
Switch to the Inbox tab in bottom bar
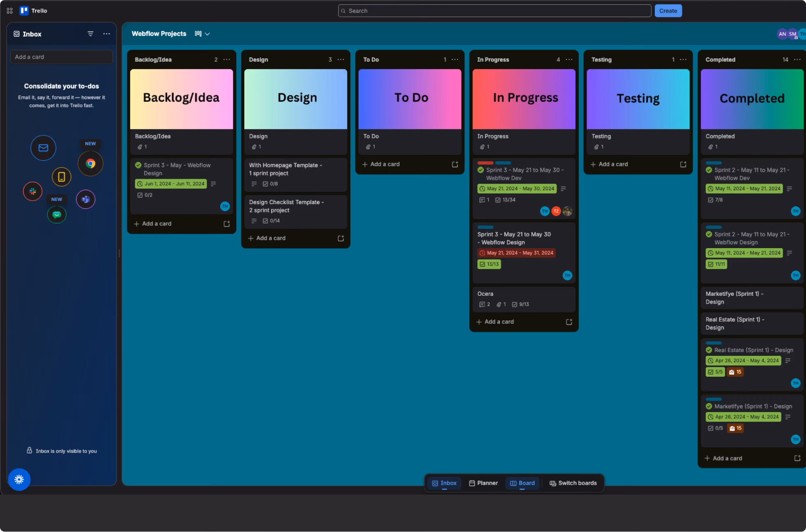(444, 483)
